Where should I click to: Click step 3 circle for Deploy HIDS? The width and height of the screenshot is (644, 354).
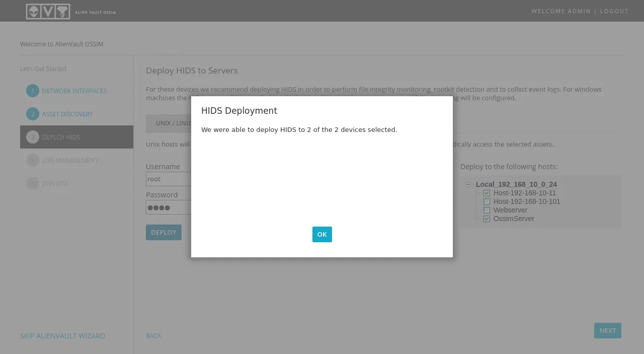33,137
